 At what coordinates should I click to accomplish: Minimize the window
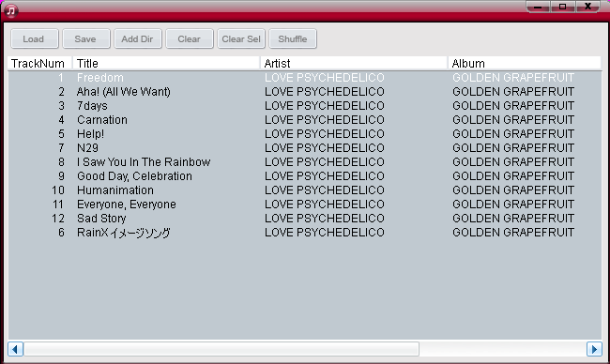pyautogui.click(x=538, y=7)
